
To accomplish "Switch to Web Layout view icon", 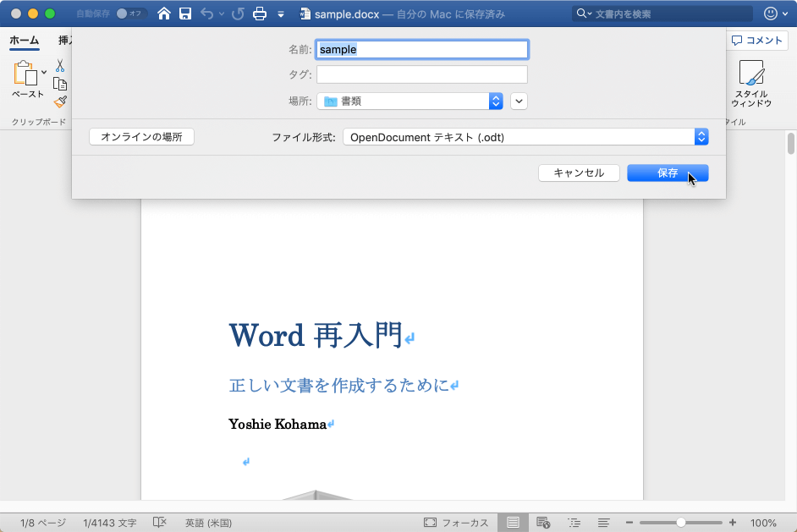I will [x=543, y=523].
